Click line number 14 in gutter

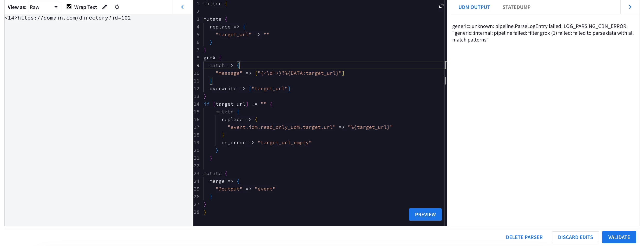coord(197,104)
